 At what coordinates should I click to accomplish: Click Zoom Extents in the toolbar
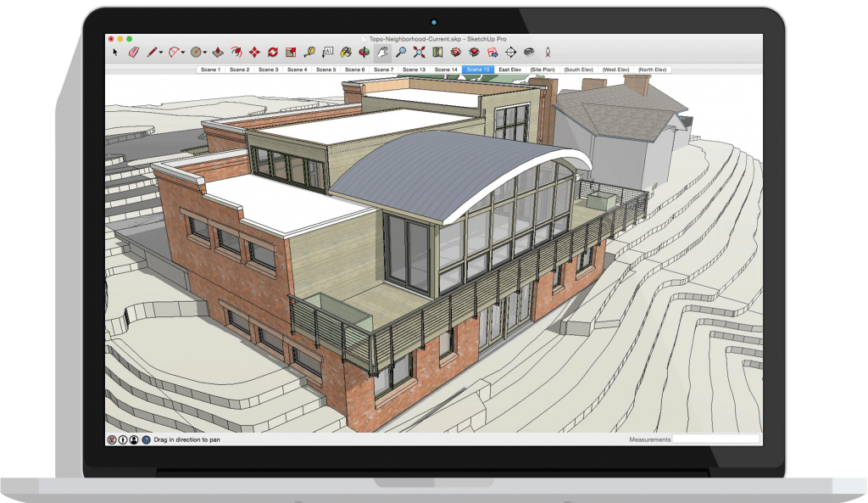point(419,51)
